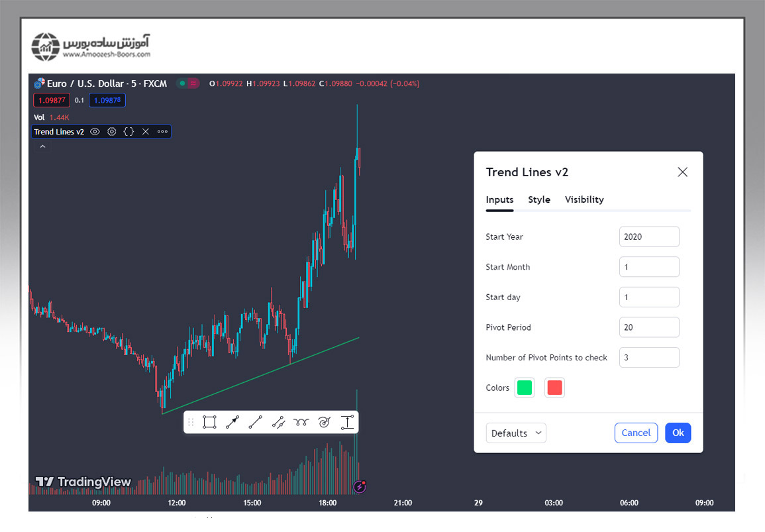Switch to the Style tab

pyautogui.click(x=538, y=199)
